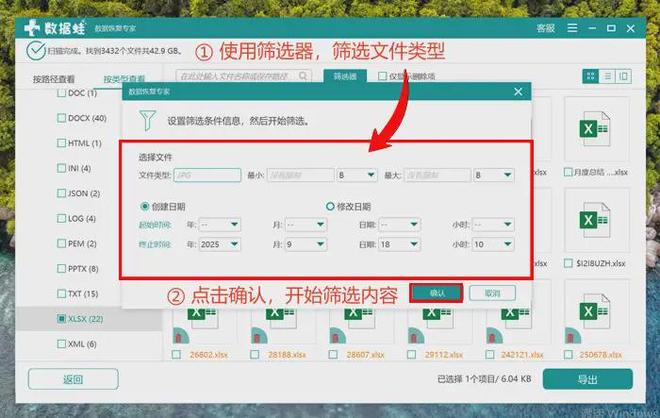Open the end year 2025 dropdown

[219, 244]
